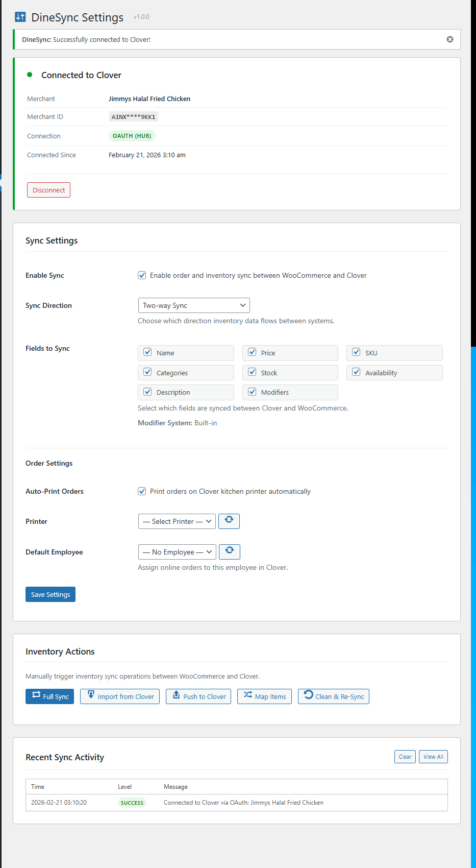
Task: Toggle the Enable Sync checkbox
Action: [x=142, y=275]
